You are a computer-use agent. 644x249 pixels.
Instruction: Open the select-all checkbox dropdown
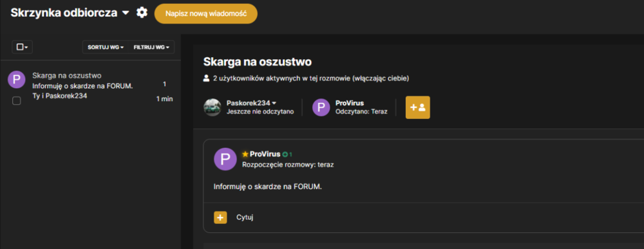[22, 47]
